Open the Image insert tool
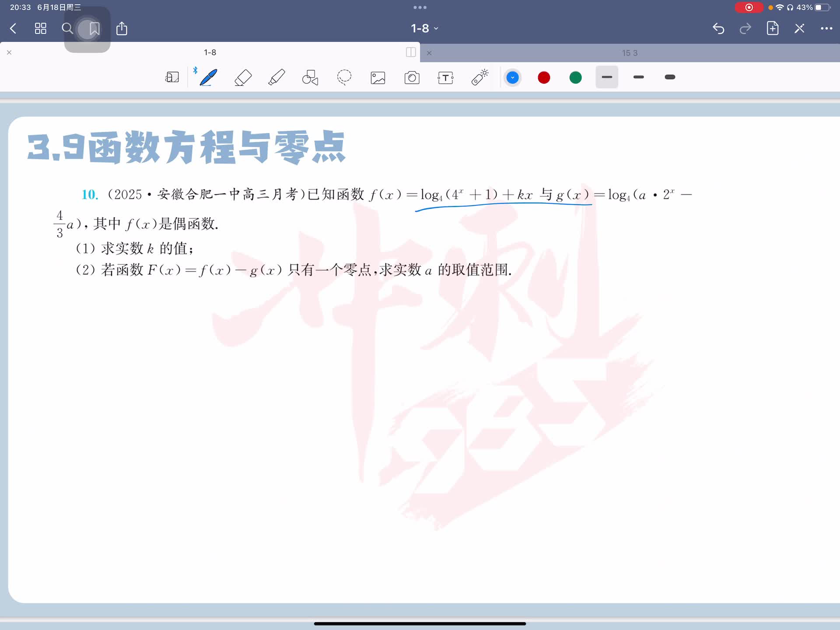840x630 pixels. (378, 78)
